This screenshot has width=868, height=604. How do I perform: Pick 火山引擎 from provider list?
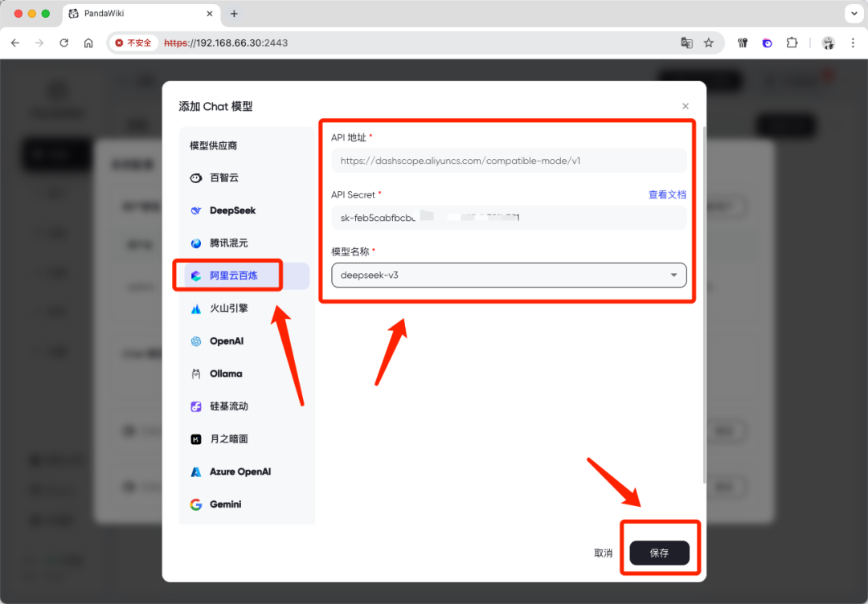(x=247, y=308)
